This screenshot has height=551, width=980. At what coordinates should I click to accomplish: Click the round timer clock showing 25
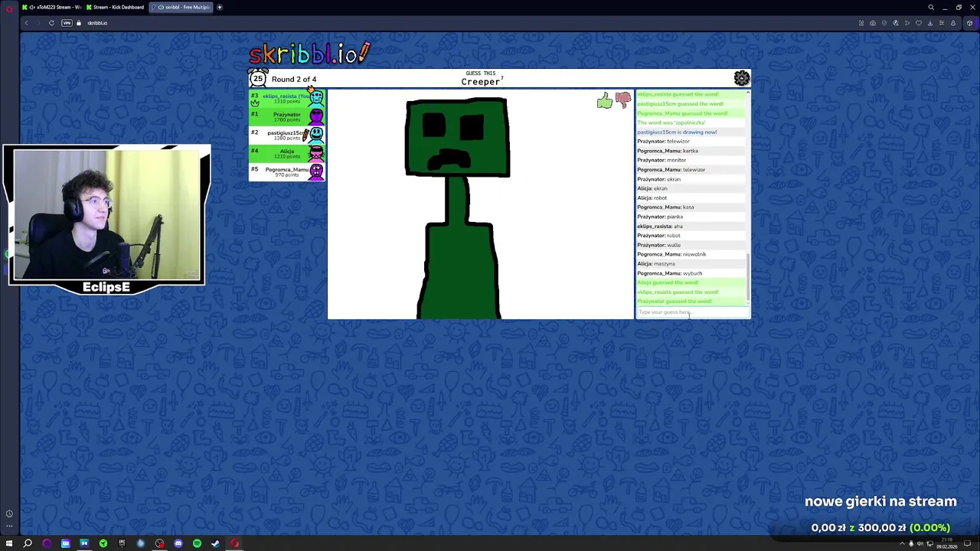pos(258,78)
